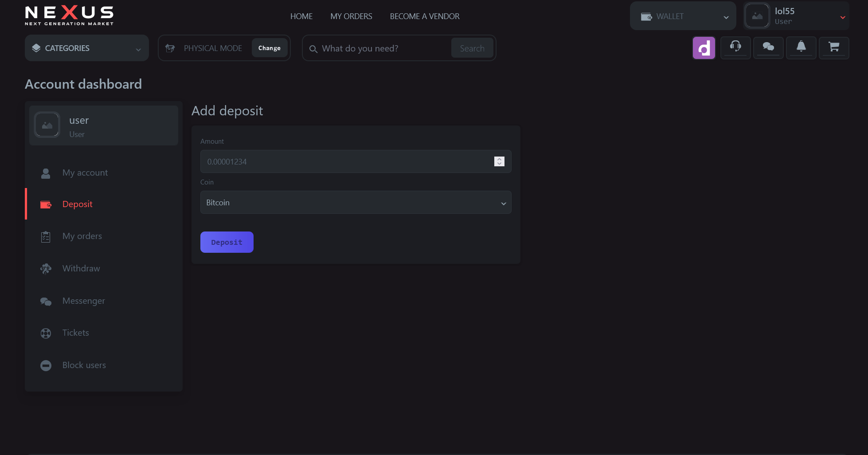Click the My account person icon

(x=46, y=173)
